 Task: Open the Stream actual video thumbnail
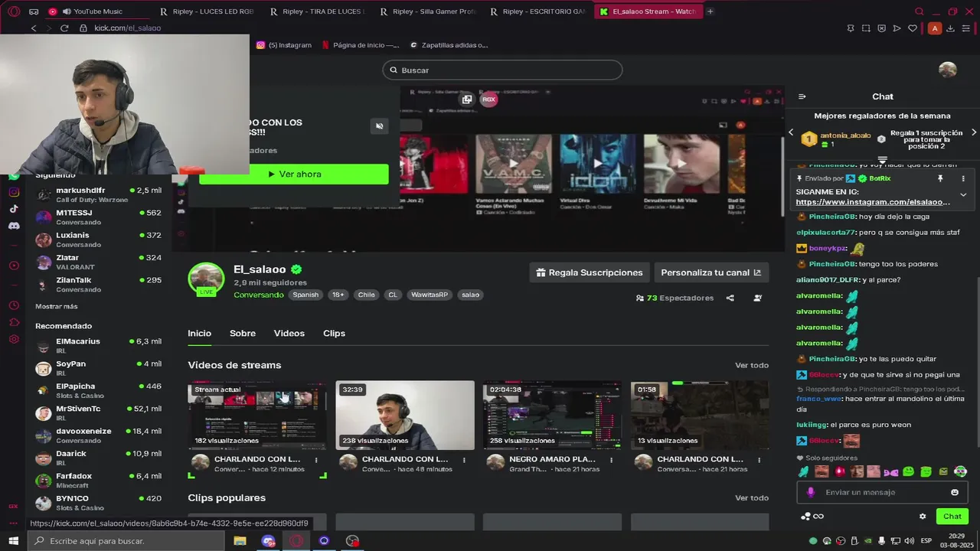tap(257, 416)
